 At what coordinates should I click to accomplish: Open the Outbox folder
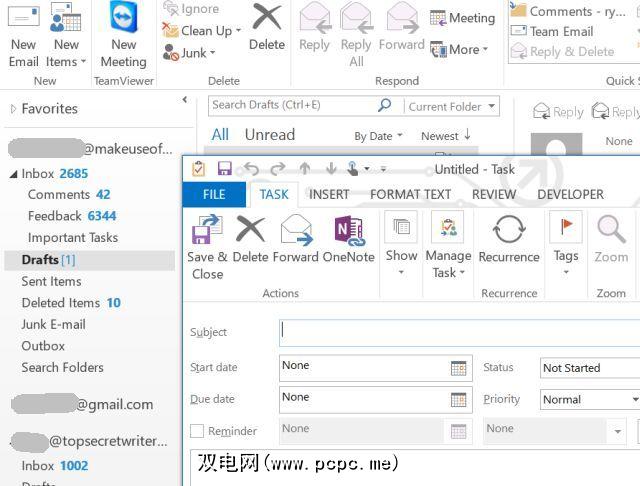pyautogui.click(x=43, y=346)
